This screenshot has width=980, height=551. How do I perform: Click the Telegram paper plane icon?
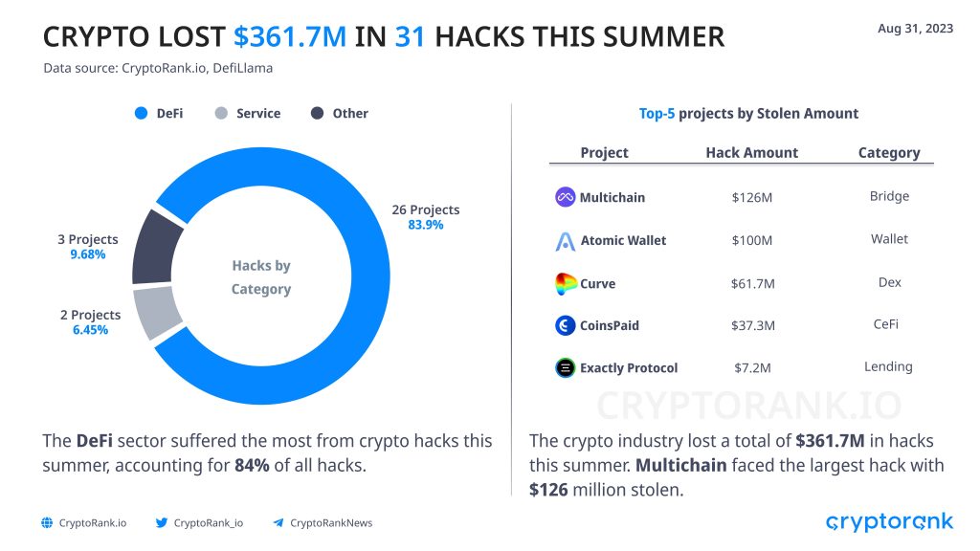[278, 523]
